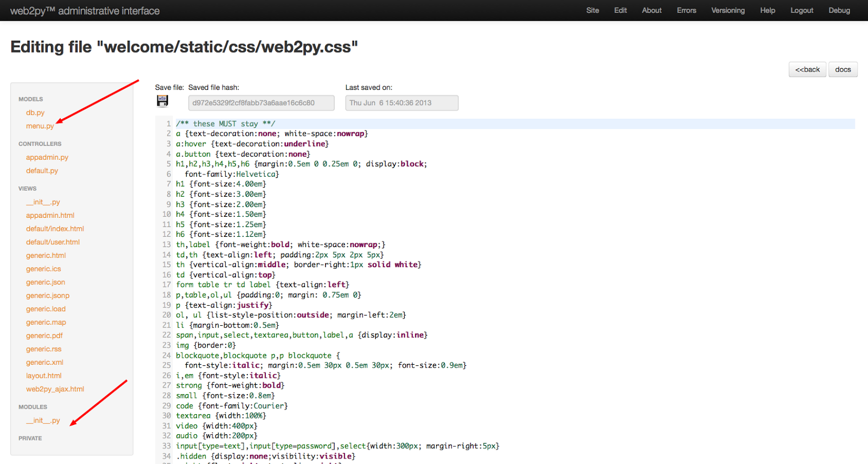Click the last saved on date field
Screen dimensions: 868x464
coord(402,103)
